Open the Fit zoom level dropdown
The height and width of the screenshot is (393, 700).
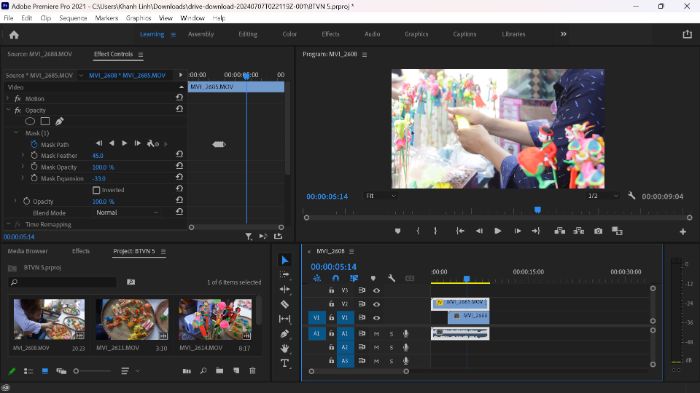[x=381, y=196]
